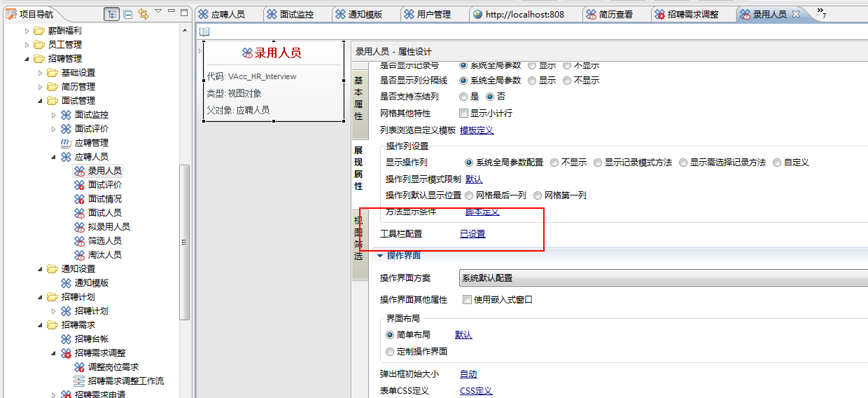Image resolution: width=868 pixels, height=398 pixels.
Task: Select 面试人员 node icon in the tree
Action: point(79,212)
